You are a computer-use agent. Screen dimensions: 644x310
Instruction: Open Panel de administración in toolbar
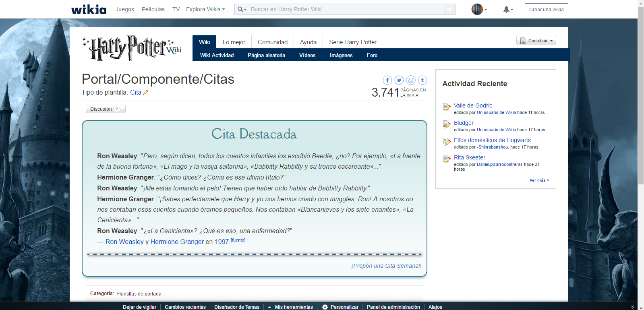pyautogui.click(x=393, y=307)
